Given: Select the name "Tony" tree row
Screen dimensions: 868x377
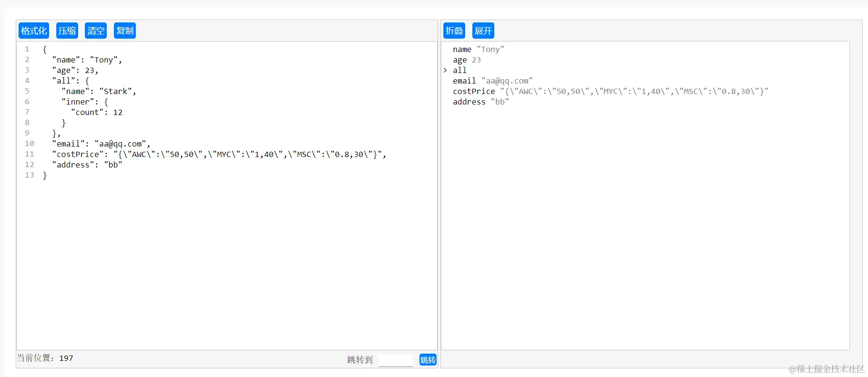Looking at the screenshot, I should point(479,50).
